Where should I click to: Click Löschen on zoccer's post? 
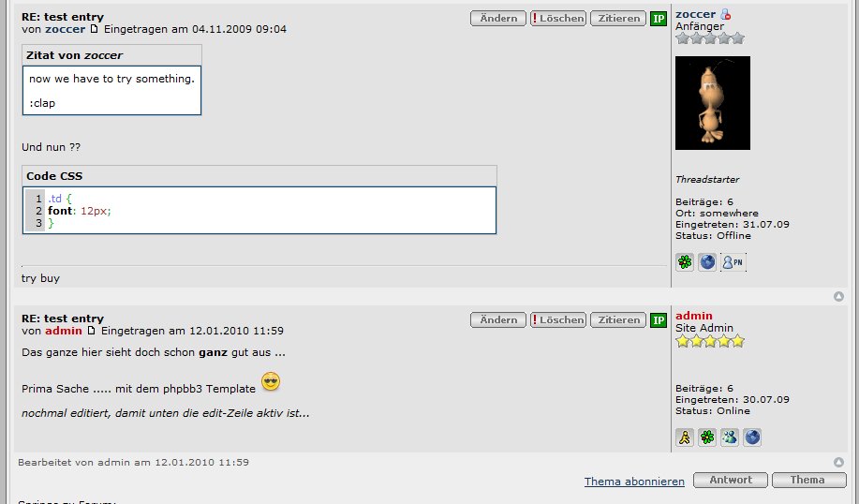pos(558,18)
